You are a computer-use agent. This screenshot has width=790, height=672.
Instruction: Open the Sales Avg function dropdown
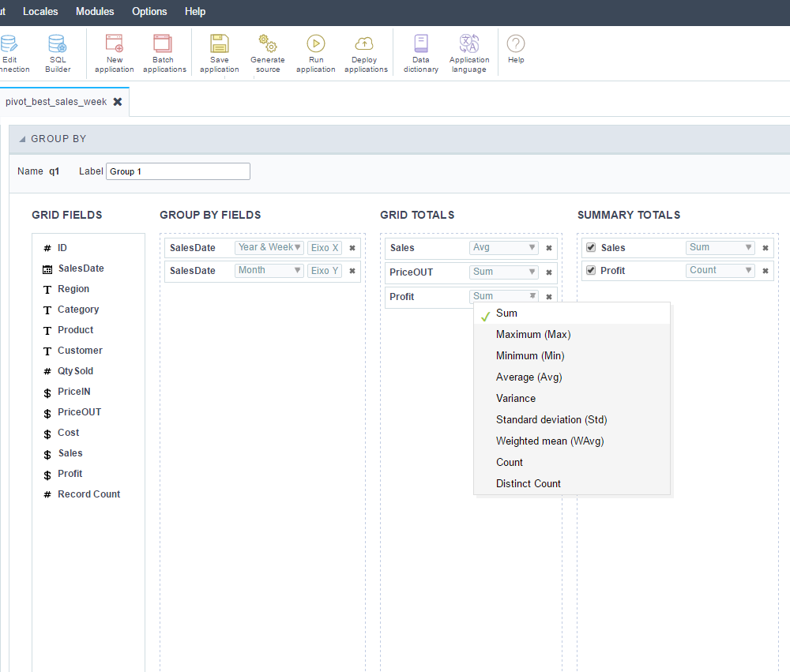point(503,248)
